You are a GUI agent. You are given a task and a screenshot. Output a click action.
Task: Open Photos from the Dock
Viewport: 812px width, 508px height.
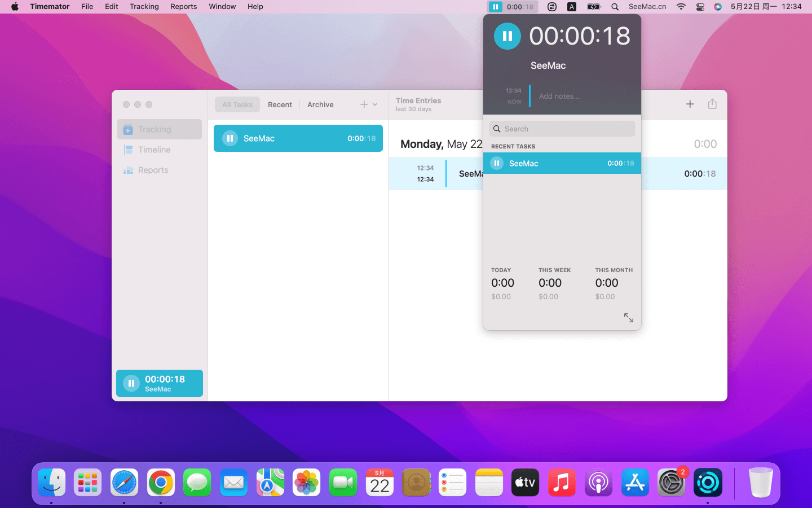307,483
